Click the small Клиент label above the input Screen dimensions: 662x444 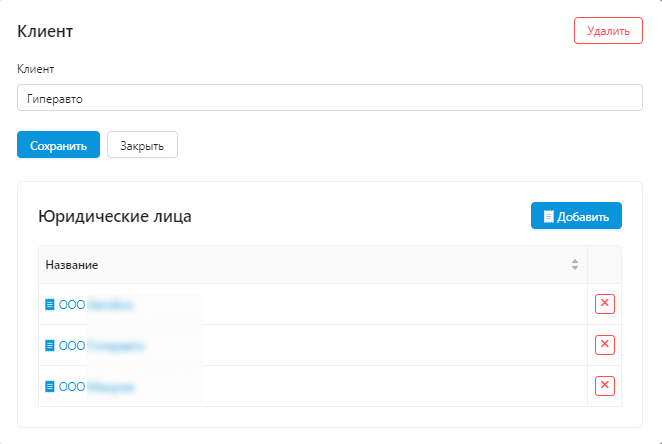35,69
